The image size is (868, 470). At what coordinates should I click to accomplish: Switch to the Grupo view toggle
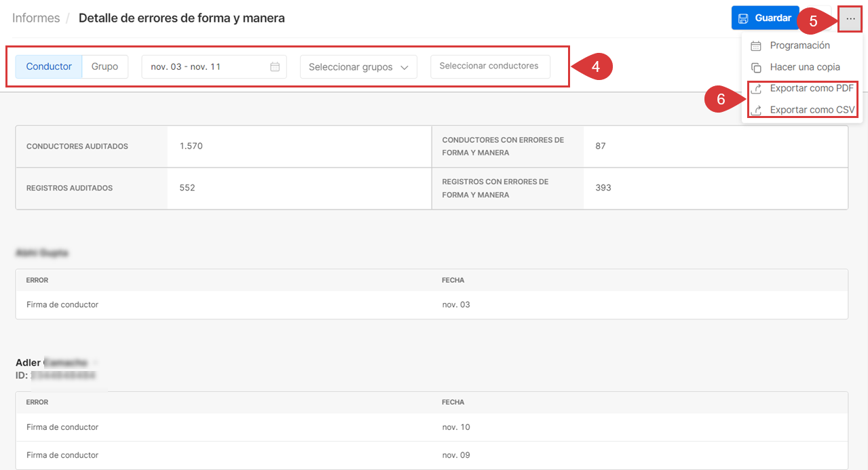coord(105,66)
